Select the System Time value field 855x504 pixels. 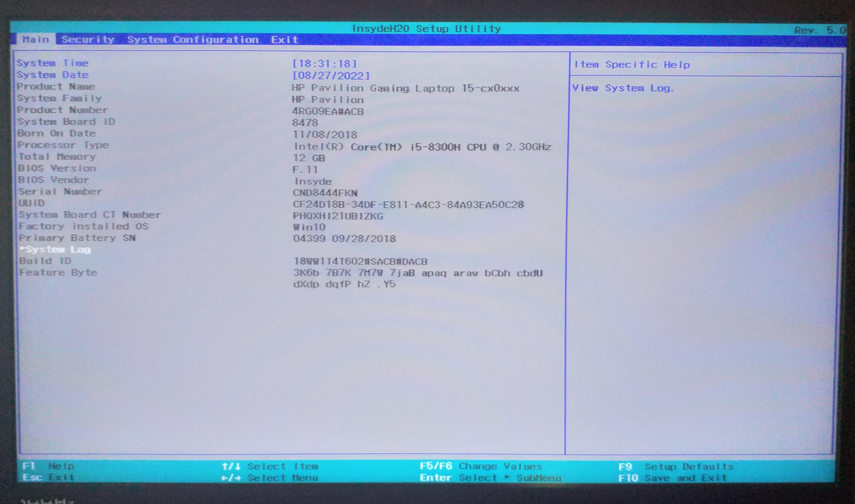click(324, 64)
